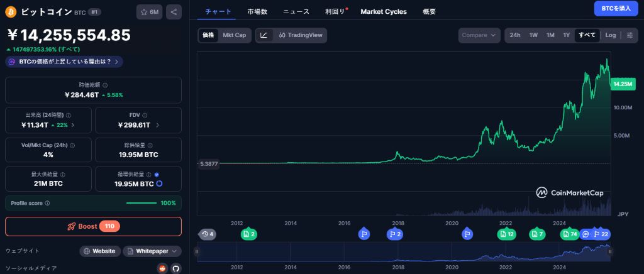Switch to TradingView candlestick chart

[x=300, y=35]
